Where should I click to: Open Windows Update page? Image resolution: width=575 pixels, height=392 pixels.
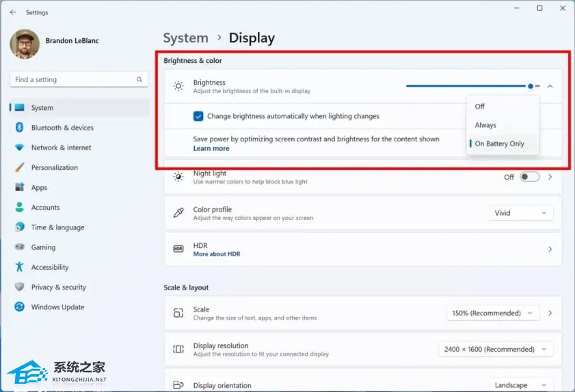pos(57,307)
